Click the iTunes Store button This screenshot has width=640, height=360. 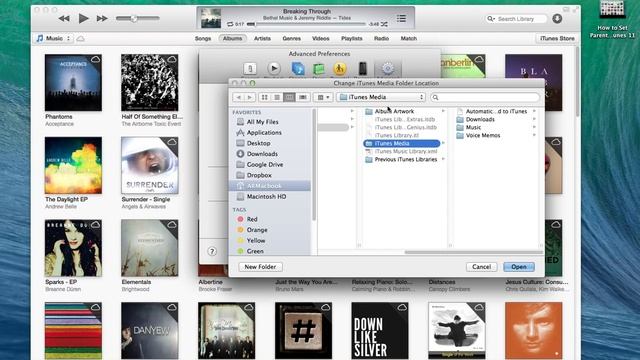[x=557, y=38]
